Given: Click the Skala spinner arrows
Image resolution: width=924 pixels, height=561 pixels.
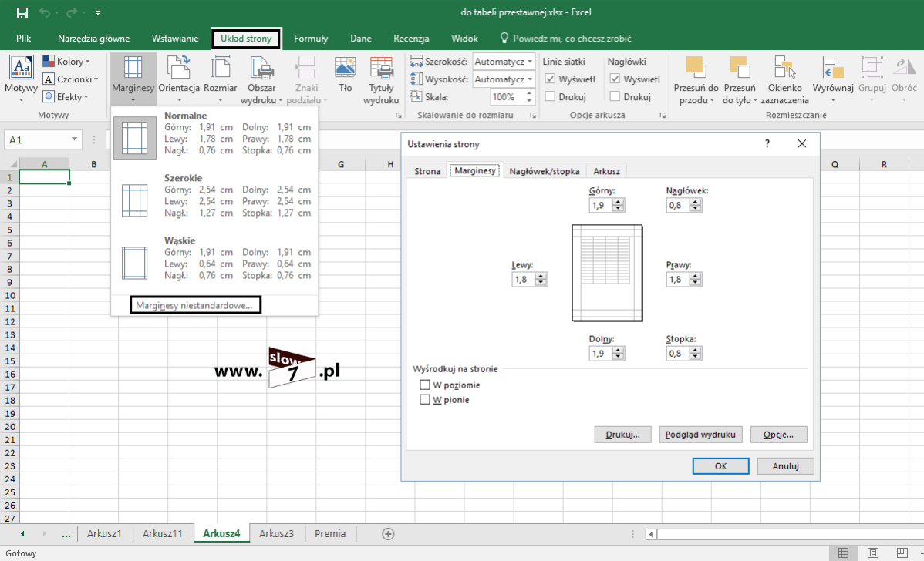Looking at the screenshot, I should 528,96.
